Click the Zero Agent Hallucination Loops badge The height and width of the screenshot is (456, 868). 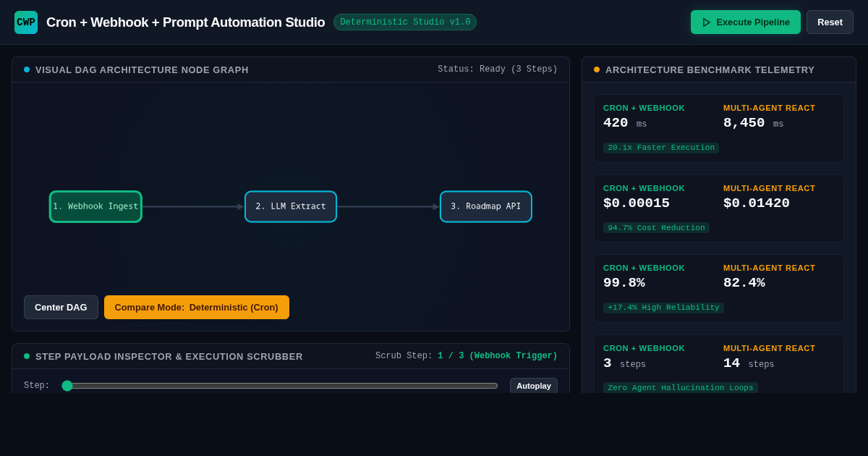[x=681, y=388]
